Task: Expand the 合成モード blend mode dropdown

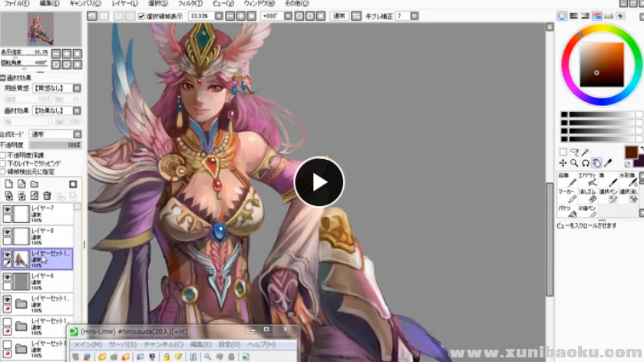Action: point(76,134)
